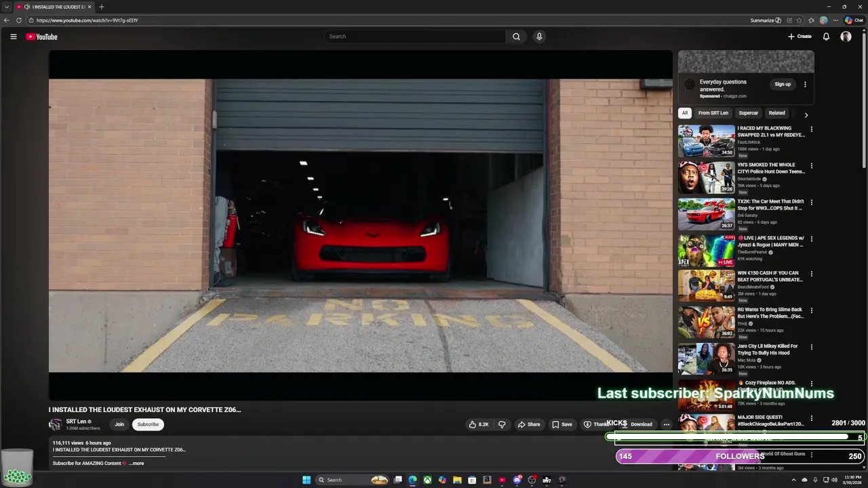
Task: Click the browser address bar URL
Action: (x=87, y=20)
